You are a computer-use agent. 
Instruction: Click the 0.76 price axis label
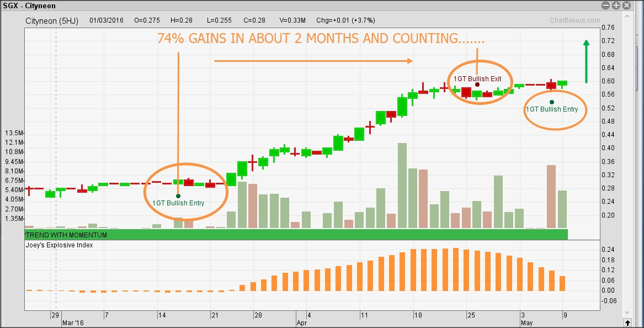608,28
